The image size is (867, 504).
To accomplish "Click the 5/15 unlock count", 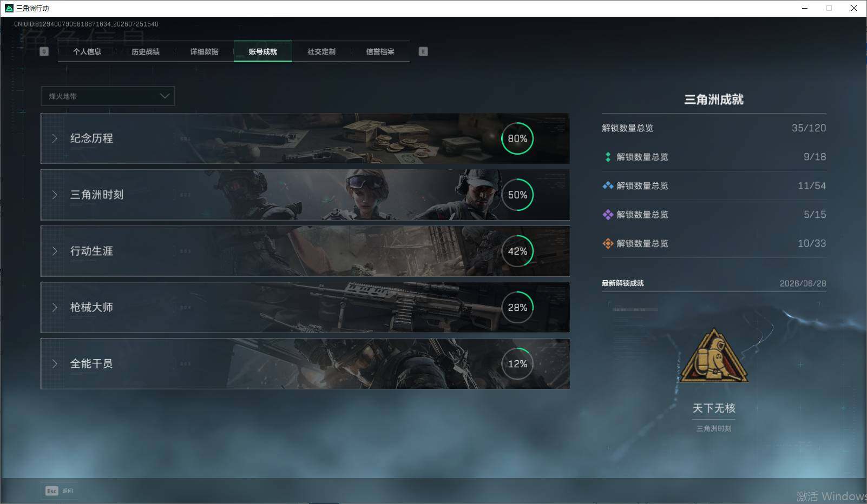I will point(815,215).
